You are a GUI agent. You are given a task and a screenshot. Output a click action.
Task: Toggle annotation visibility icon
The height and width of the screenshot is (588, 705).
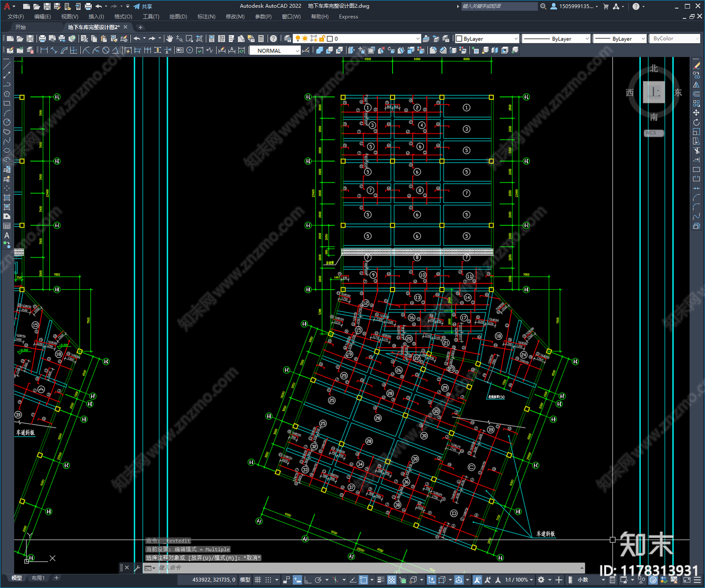click(477, 580)
